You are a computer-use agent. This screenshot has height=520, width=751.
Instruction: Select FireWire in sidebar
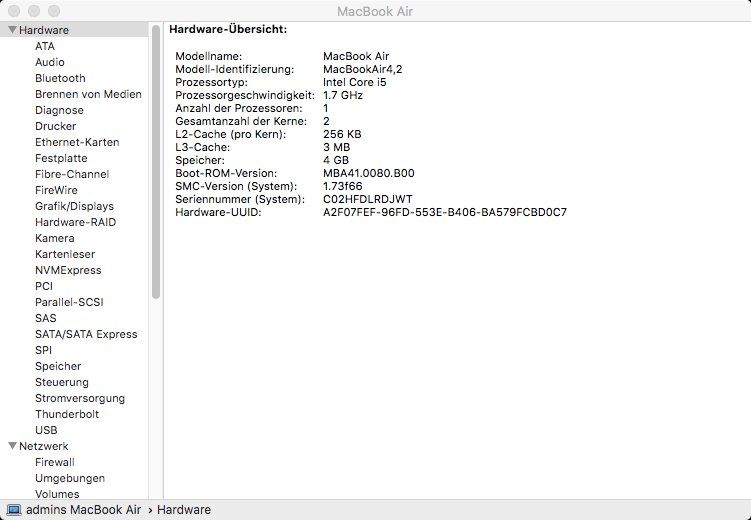pyautogui.click(x=56, y=190)
